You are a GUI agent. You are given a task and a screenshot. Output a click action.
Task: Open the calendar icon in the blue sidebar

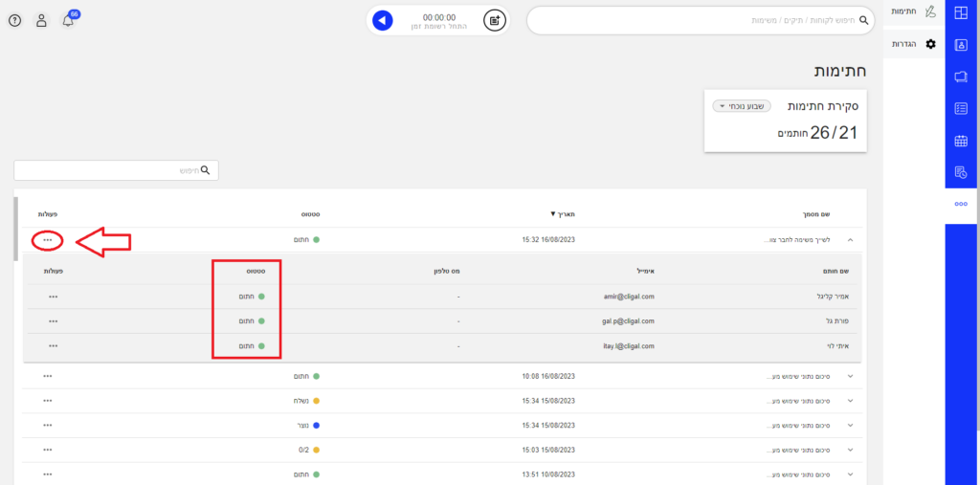[962, 141]
